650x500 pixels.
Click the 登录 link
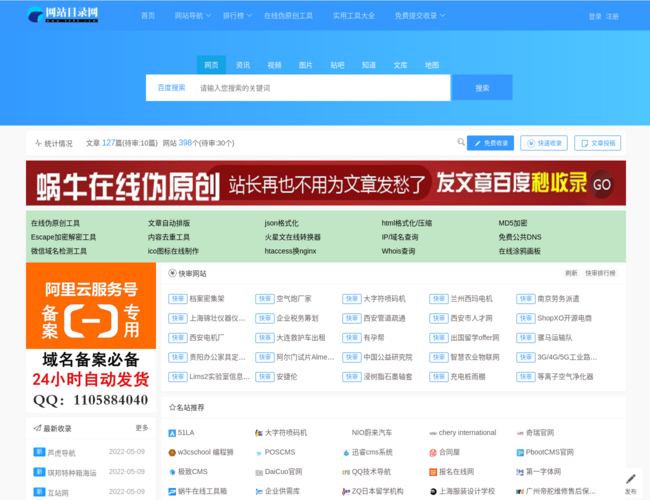point(595,17)
